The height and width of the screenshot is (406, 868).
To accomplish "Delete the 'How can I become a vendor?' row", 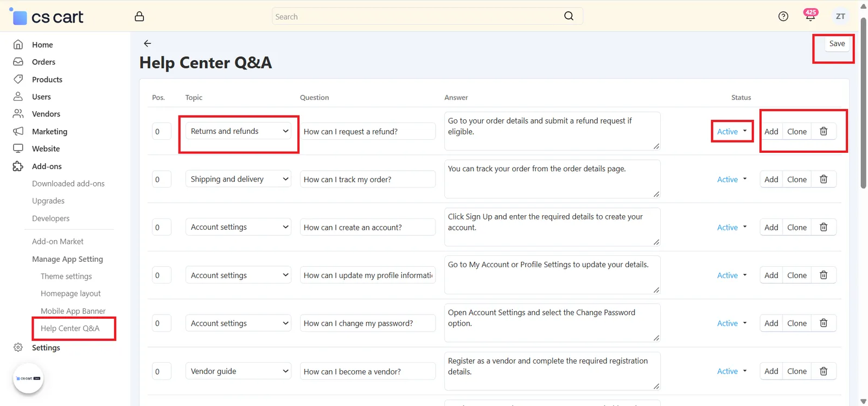I will click(824, 371).
